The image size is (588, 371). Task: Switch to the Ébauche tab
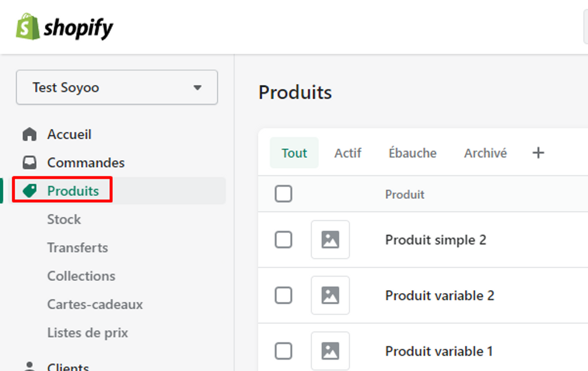[x=413, y=153]
